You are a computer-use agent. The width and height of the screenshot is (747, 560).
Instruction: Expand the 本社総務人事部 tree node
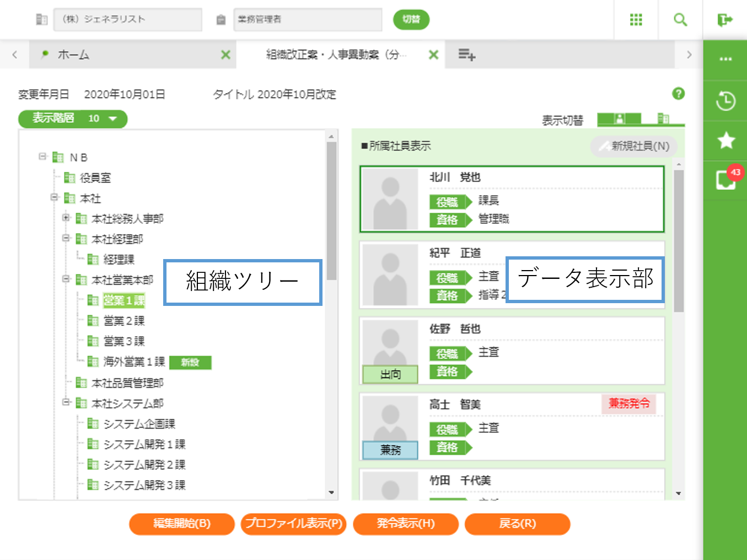point(66,218)
